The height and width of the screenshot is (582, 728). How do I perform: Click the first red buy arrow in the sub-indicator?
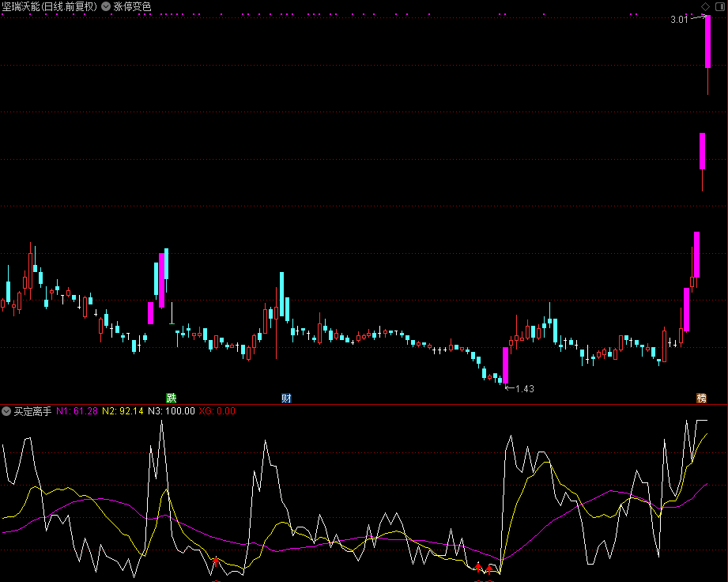(216, 561)
